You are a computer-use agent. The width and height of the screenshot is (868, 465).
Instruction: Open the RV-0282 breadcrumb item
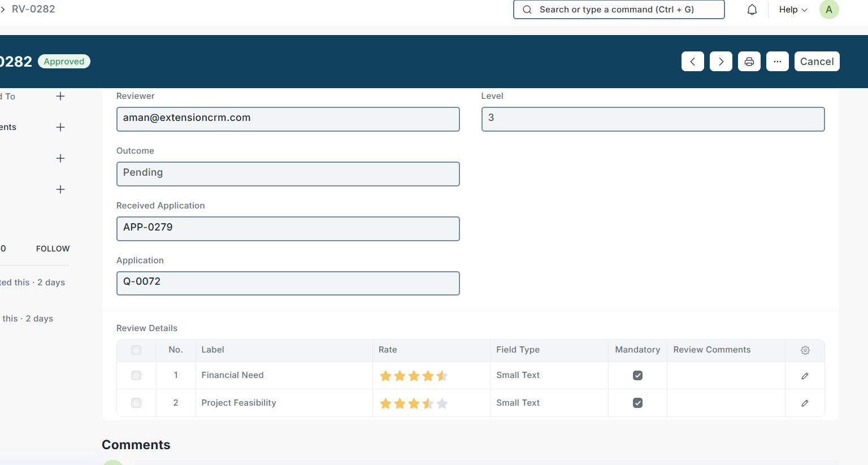coord(33,9)
